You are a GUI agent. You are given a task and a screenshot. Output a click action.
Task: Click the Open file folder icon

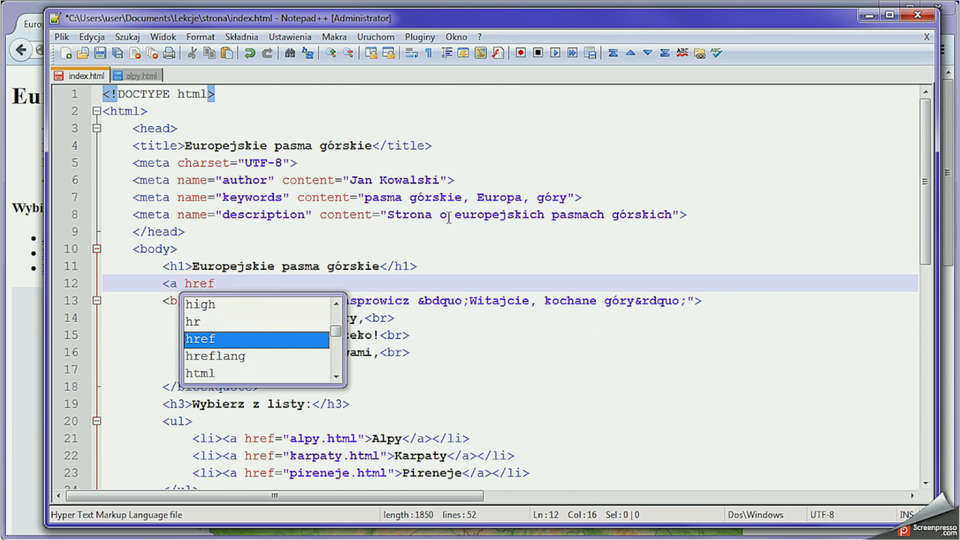click(83, 53)
